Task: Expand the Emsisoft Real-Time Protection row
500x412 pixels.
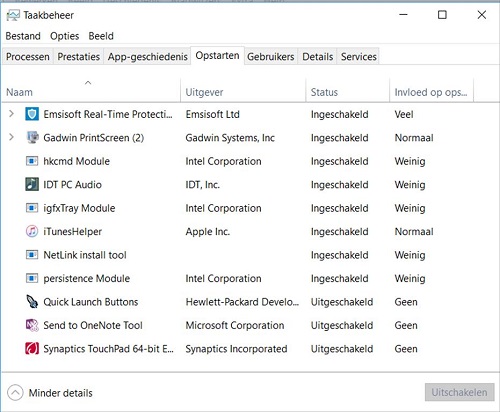Action: [x=11, y=114]
